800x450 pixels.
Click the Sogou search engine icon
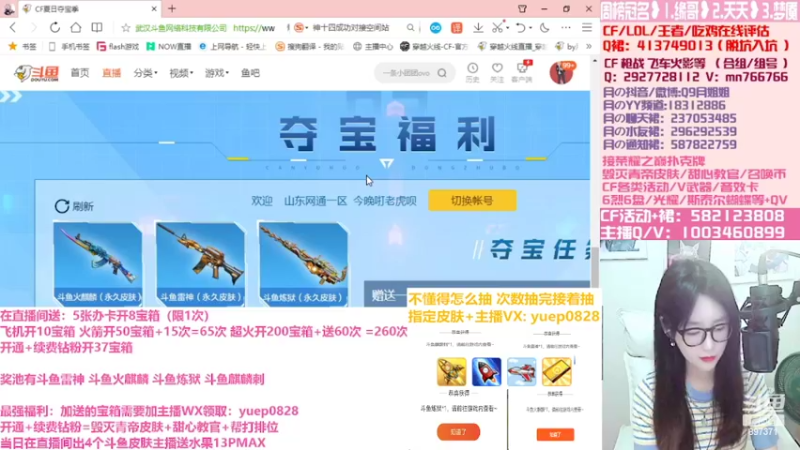pos(299,28)
